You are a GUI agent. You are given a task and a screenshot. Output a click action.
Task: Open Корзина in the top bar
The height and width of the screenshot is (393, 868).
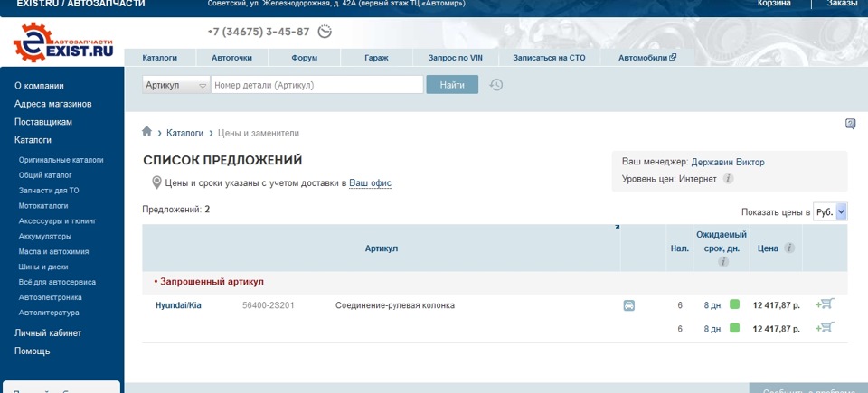(x=774, y=4)
